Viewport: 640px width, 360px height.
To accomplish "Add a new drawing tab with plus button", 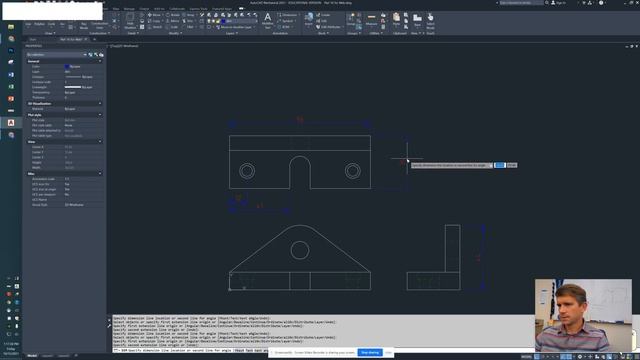I will point(94,40).
